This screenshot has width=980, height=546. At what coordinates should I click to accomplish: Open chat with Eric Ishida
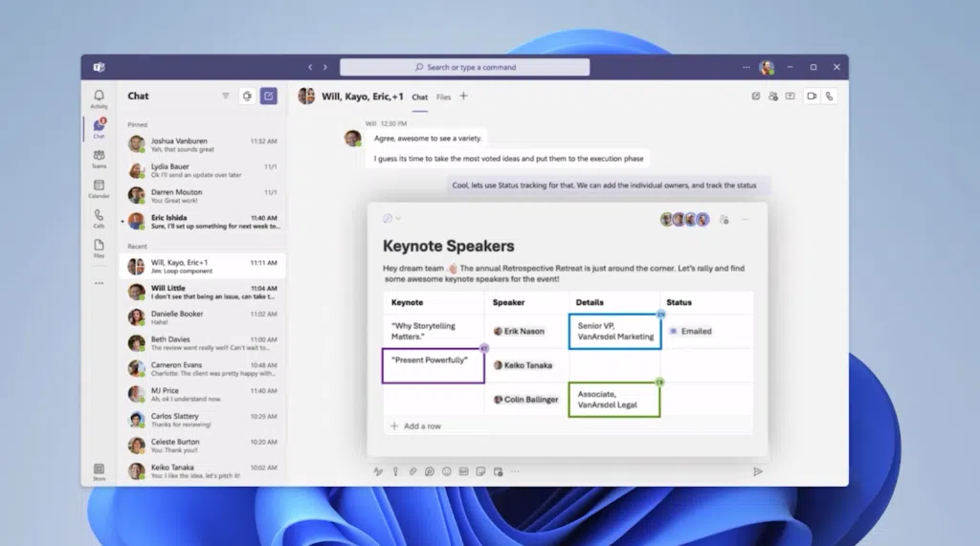point(203,222)
